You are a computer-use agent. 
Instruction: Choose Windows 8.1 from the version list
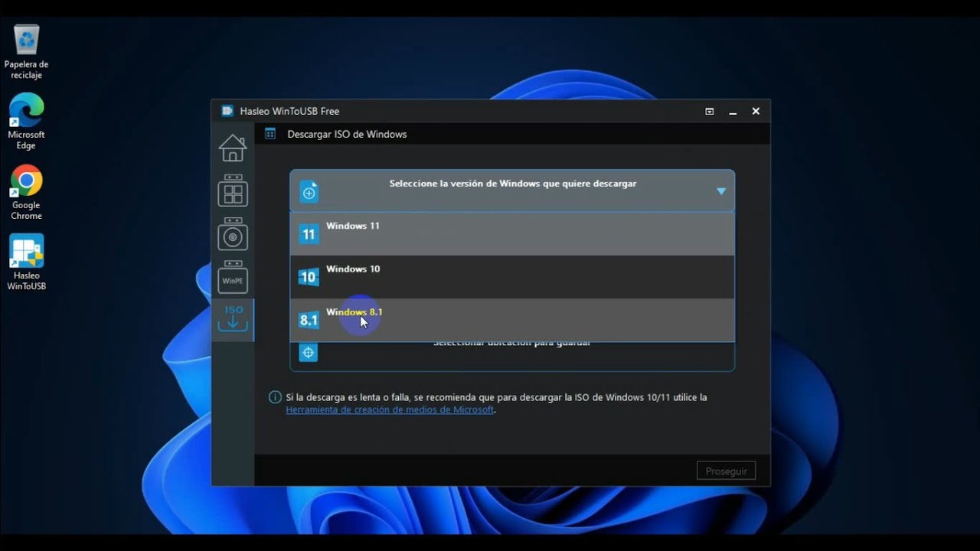[512, 320]
